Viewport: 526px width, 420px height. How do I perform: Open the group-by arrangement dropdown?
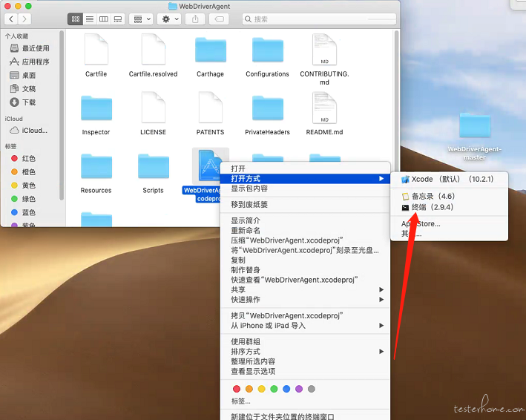coord(141,19)
